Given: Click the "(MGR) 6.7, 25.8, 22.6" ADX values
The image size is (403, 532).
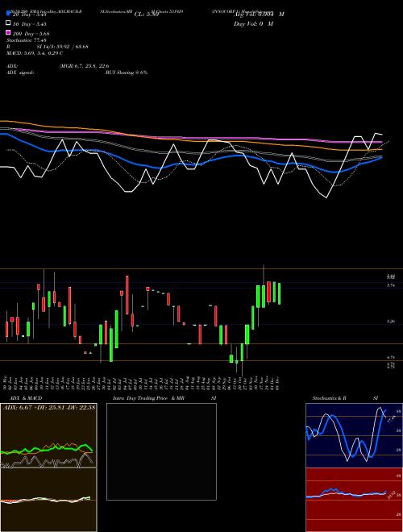Looking at the screenshot, I should click(84, 66).
